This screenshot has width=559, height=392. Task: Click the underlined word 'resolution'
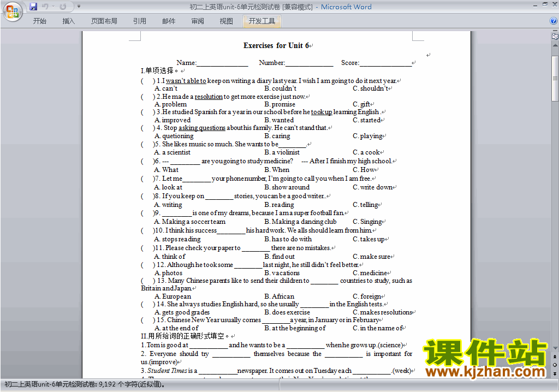[209, 96]
